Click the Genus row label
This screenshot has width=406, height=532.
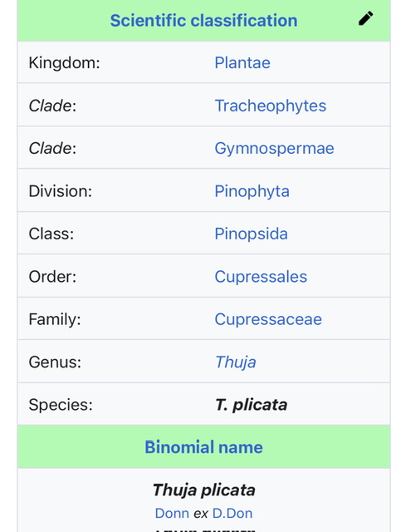[x=55, y=362]
